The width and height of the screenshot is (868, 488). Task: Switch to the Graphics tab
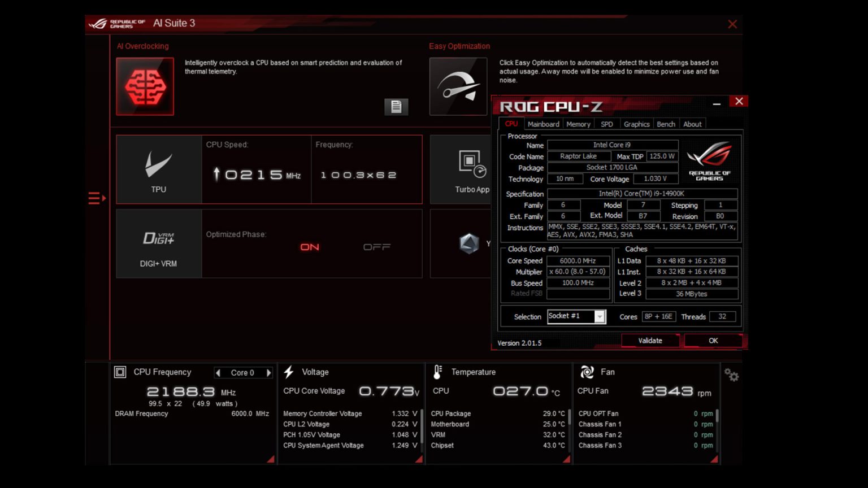coord(636,124)
